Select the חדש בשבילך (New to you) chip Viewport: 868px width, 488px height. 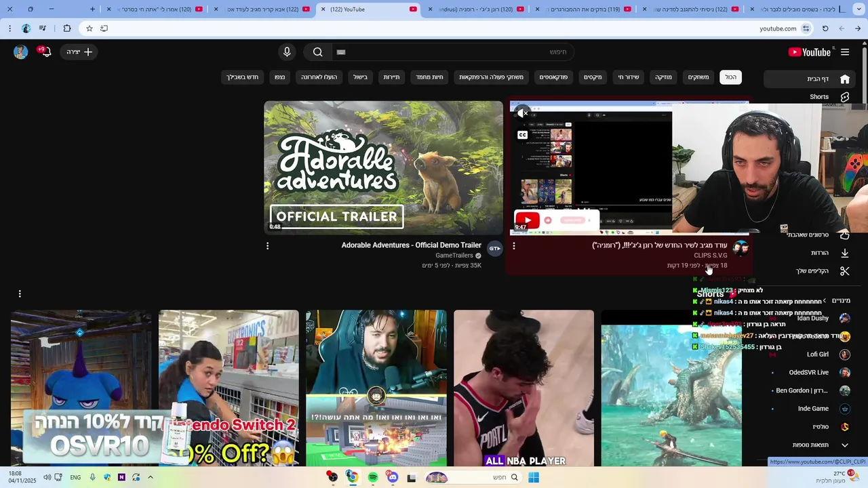pos(243,77)
